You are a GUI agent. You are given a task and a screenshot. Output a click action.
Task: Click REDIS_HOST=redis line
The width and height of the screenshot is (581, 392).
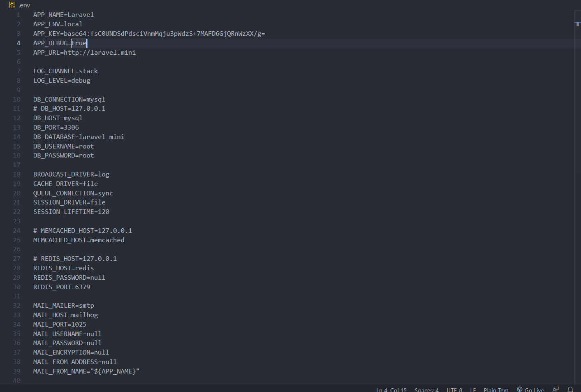tap(63, 268)
